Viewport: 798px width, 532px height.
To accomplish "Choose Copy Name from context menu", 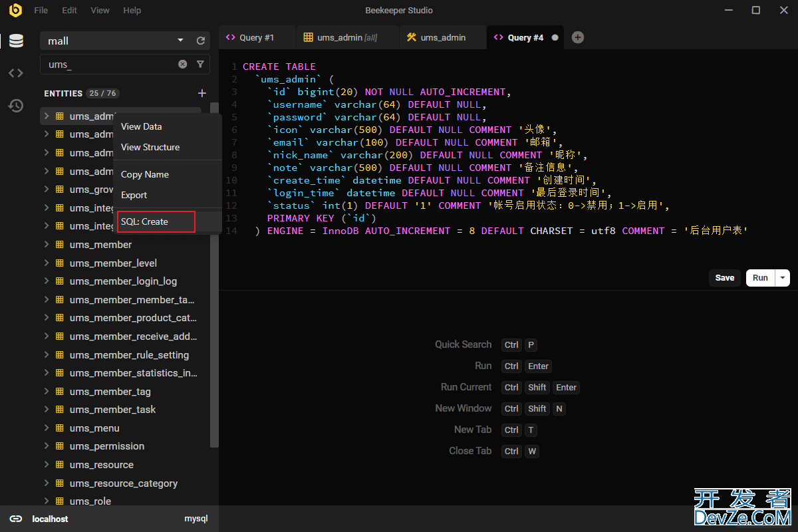I will click(168, 174).
